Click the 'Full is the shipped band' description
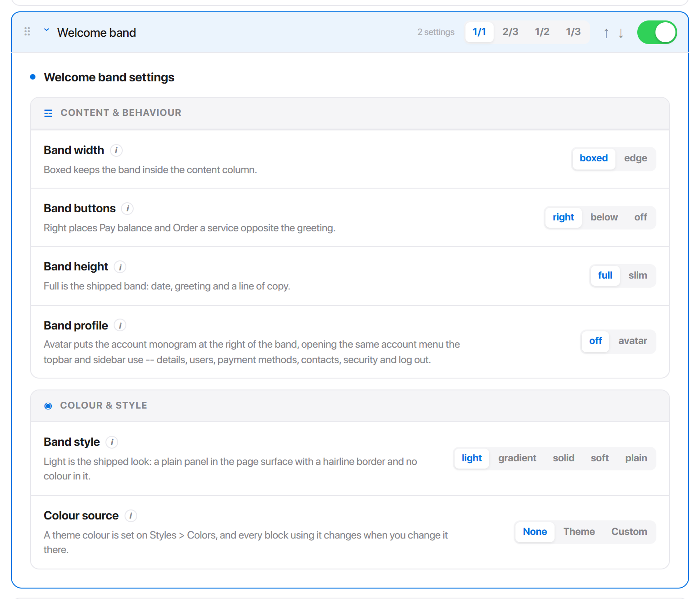700x599 pixels. point(167,286)
